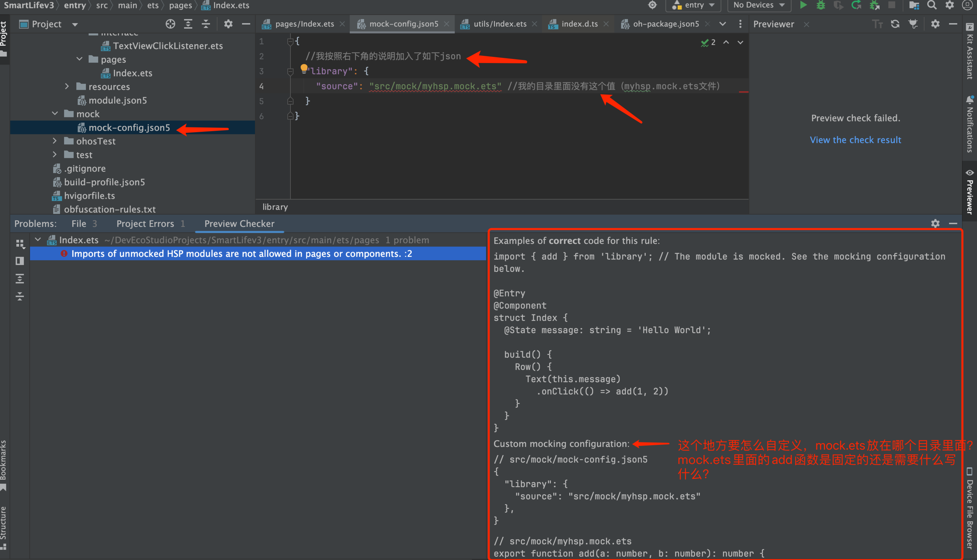Start debugging with the green bug icon
977x560 pixels.
[820, 5]
